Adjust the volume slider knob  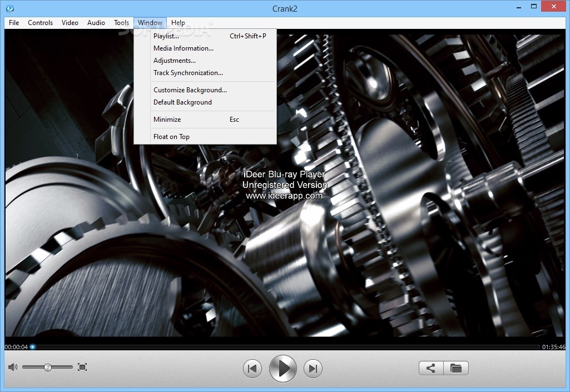tap(48, 368)
